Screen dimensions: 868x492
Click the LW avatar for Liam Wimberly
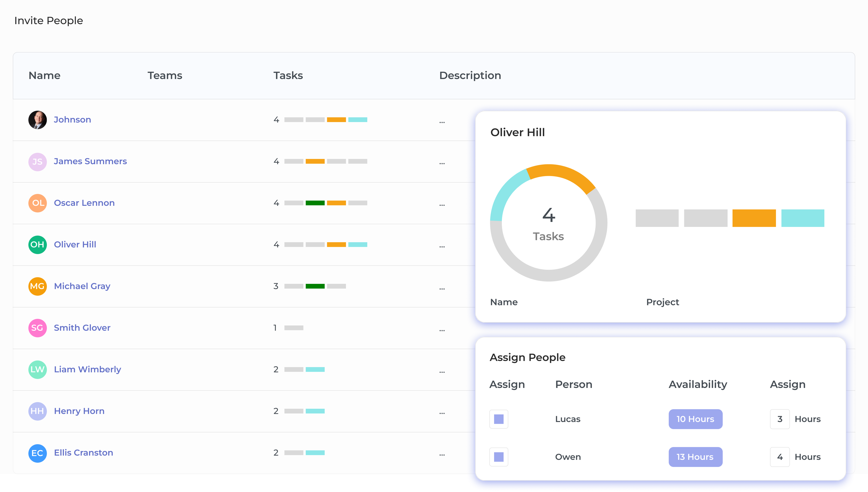tap(38, 369)
